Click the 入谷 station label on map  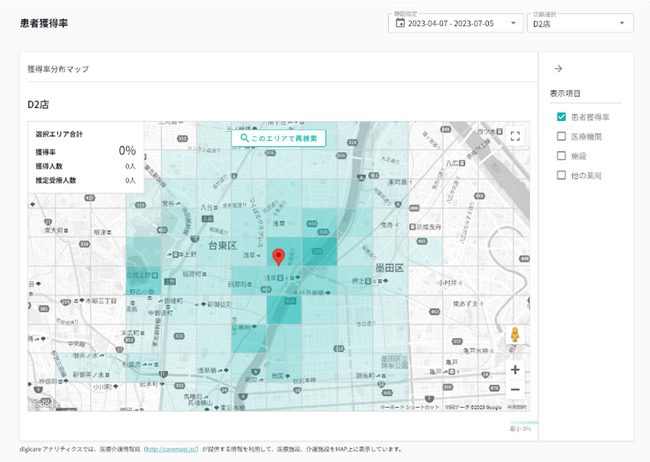click(208, 207)
